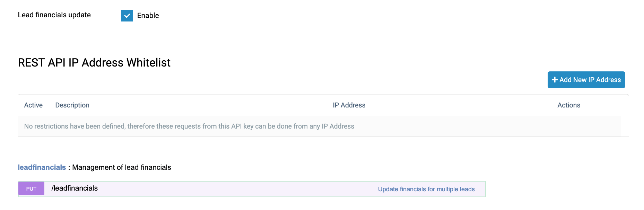The height and width of the screenshot is (210, 644).
Task: Click 'Management of lead financials' description text
Action: click(122, 167)
